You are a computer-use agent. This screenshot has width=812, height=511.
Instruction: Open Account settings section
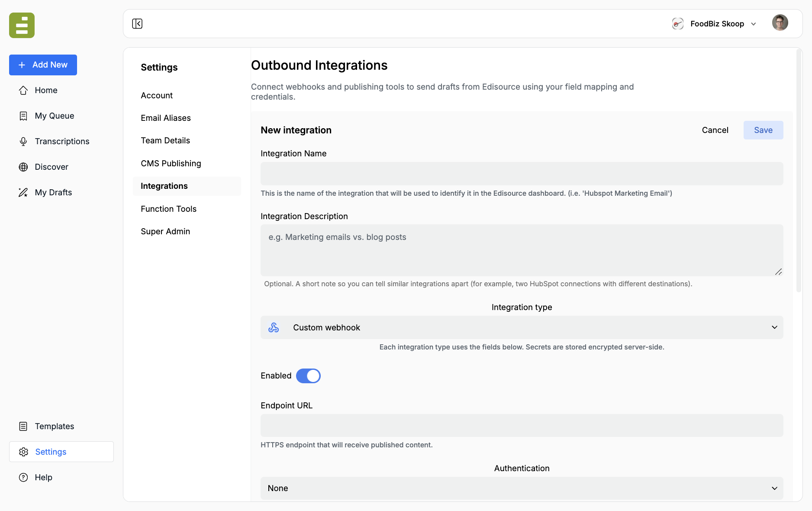pos(157,95)
